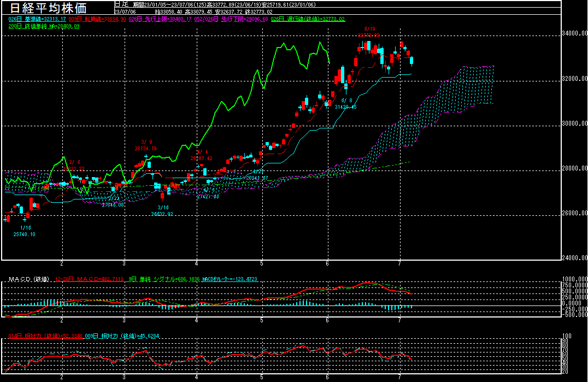The image size is (588, 382).
Task: Click the 34000.00 price axis label
Action: 574,33
